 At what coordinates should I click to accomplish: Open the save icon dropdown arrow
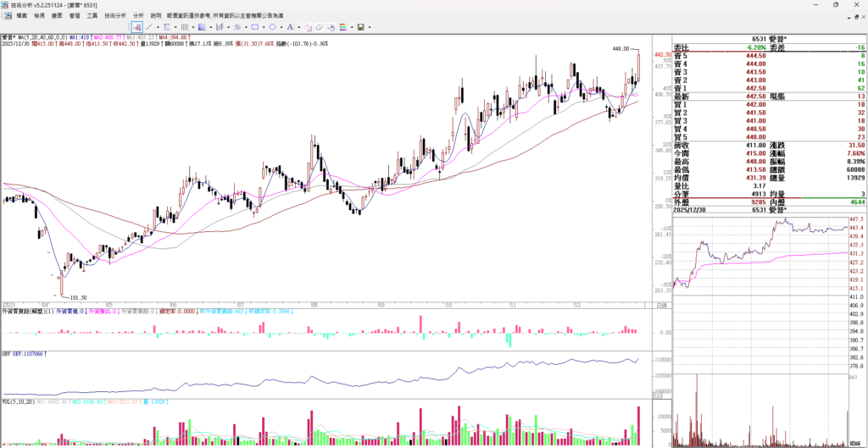(x=370, y=27)
